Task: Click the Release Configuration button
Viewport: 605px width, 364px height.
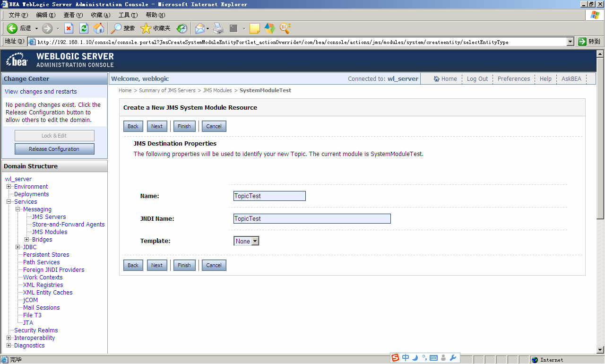Action: coord(54,149)
